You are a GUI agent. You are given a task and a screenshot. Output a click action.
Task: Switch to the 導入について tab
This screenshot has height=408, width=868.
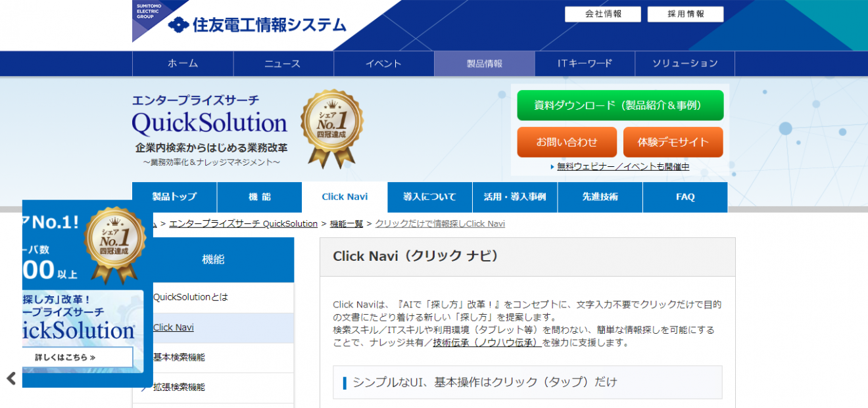tap(429, 197)
